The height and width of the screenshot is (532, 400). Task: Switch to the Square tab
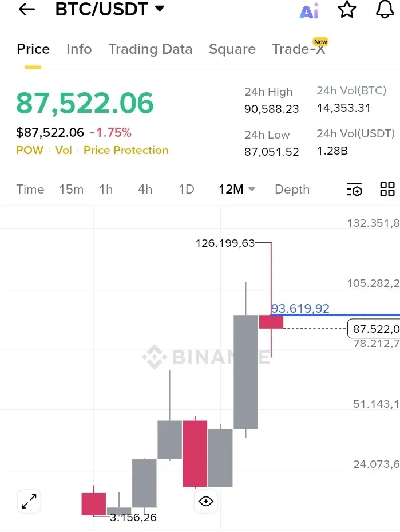click(x=232, y=49)
